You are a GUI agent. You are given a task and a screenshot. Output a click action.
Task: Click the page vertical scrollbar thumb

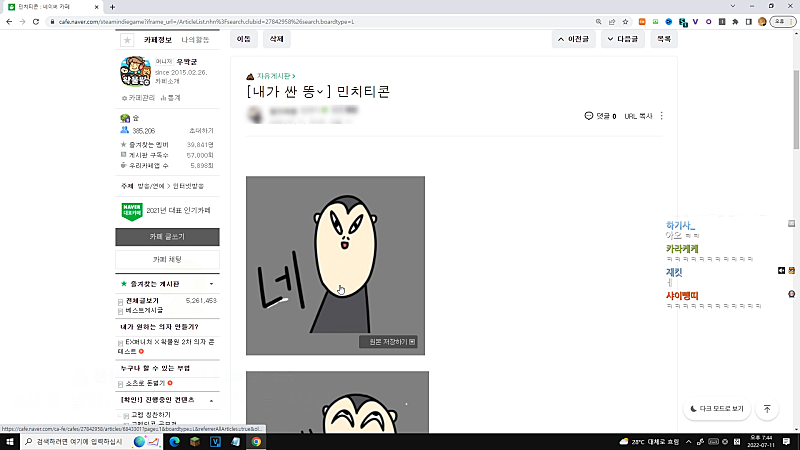[x=796, y=110]
